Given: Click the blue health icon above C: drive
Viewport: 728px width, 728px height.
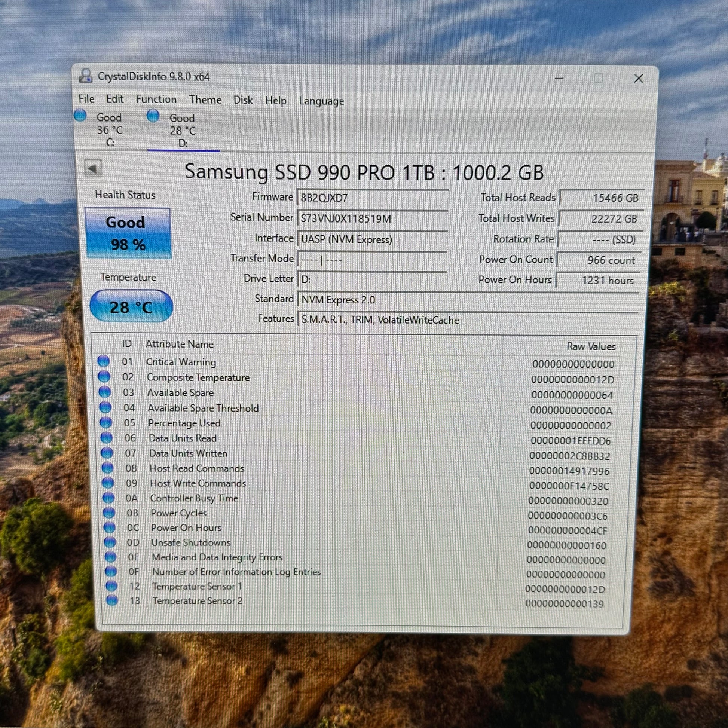Looking at the screenshot, I should (80, 115).
